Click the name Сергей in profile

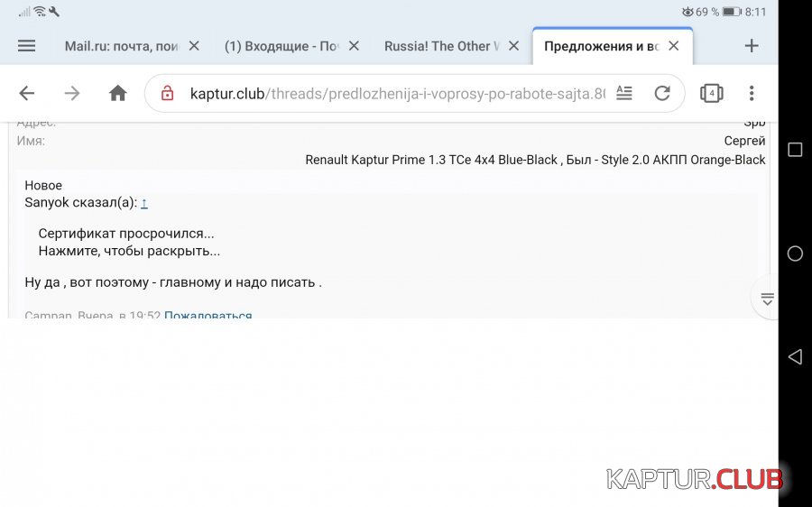(x=744, y=141)
